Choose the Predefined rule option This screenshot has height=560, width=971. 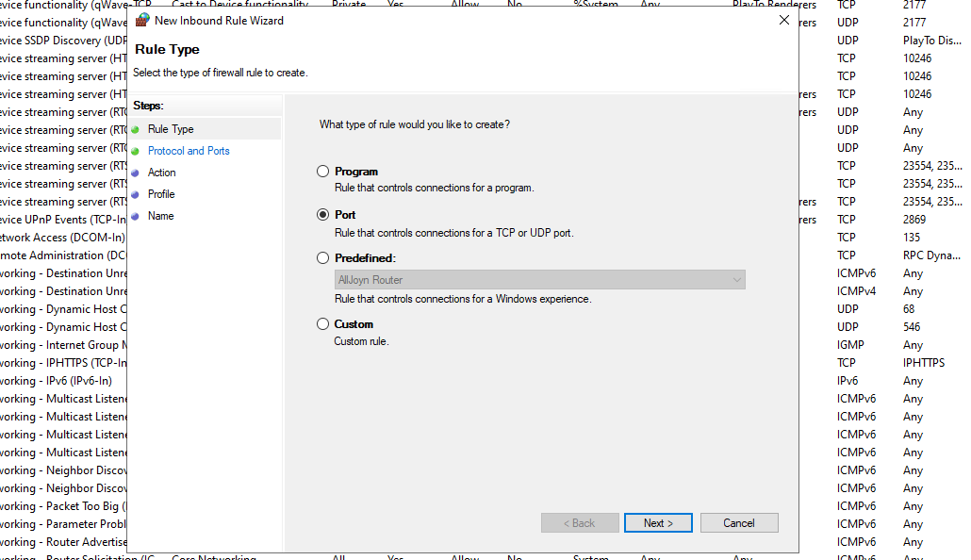pos(322,258)
